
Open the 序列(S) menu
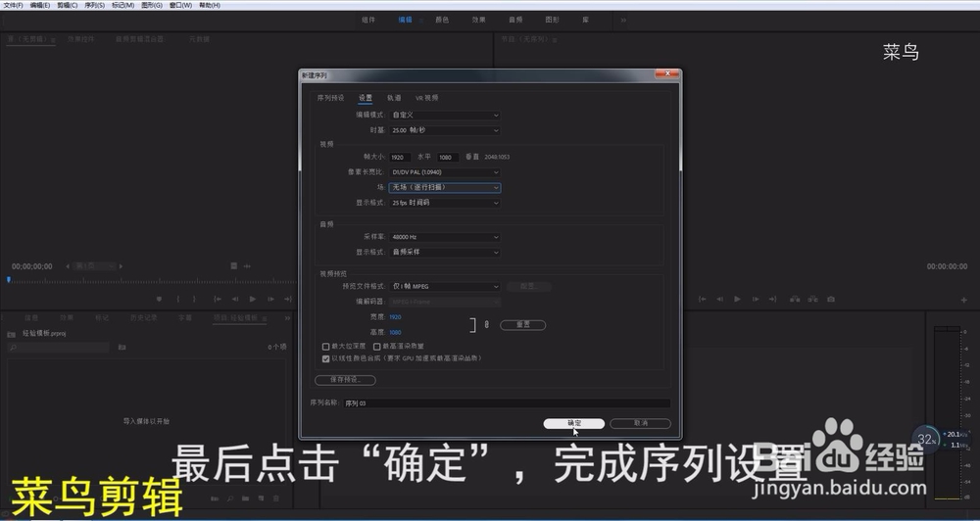pyautogui.click(x=94, y=5)
